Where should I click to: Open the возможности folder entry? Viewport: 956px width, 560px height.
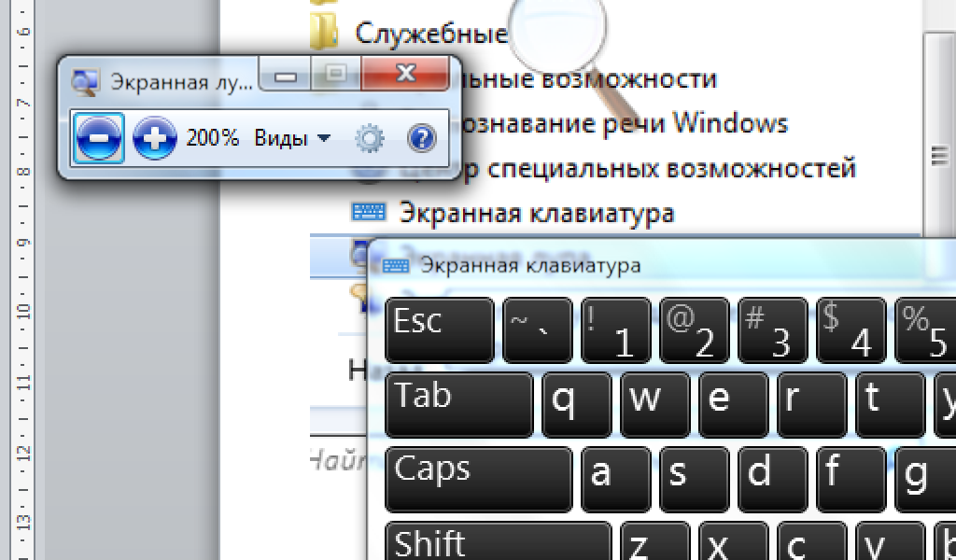[588, 78]
